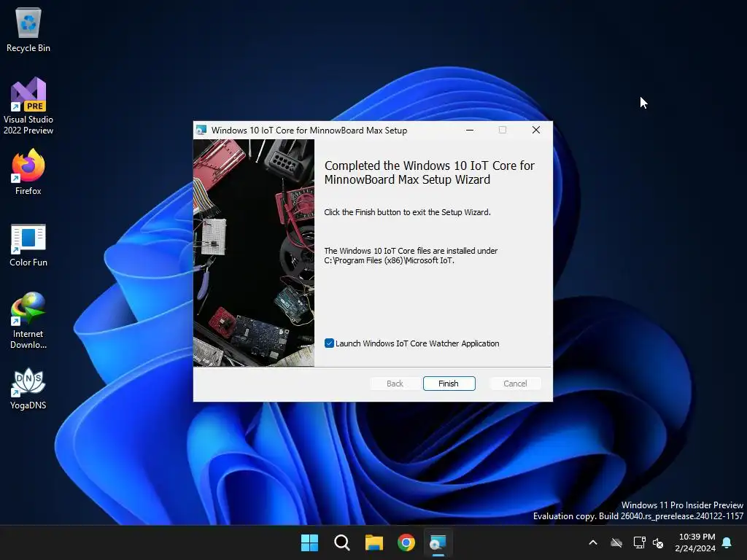Open the OneDrive cloud tray icon
Image resolution: width=747 pixels, height=560 pixels.
click(x=616, y=542)
